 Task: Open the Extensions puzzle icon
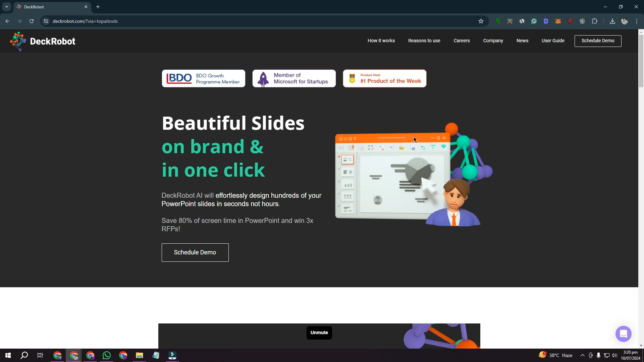pyautogui.click(x=594, y=21)
